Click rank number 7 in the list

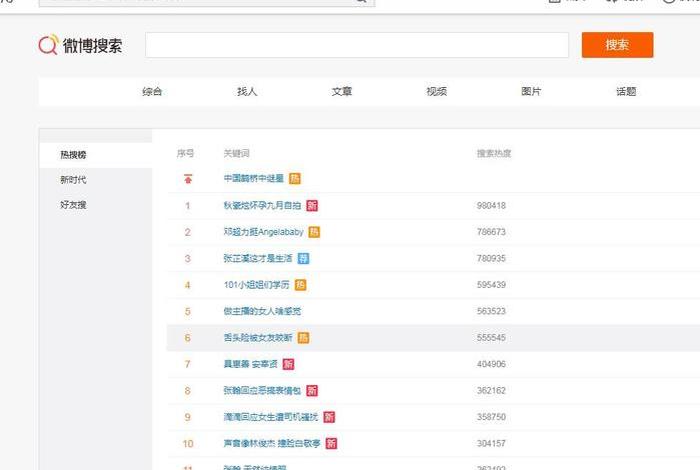pyautogui.click(x=188, y=364)
